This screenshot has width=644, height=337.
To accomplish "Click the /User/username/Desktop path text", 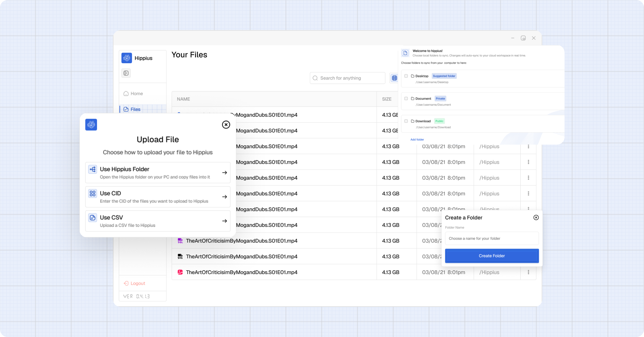I will click(432, 82).
